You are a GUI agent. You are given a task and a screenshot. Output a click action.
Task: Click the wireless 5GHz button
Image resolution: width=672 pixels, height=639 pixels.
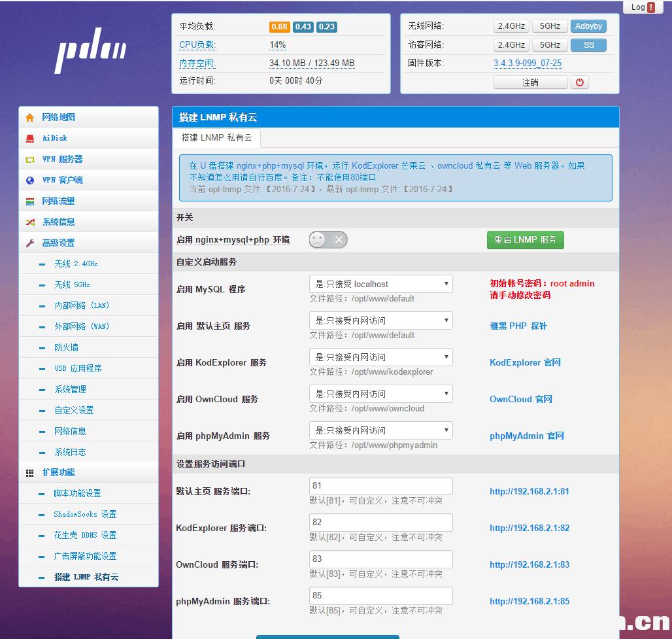tap(550, 26)
